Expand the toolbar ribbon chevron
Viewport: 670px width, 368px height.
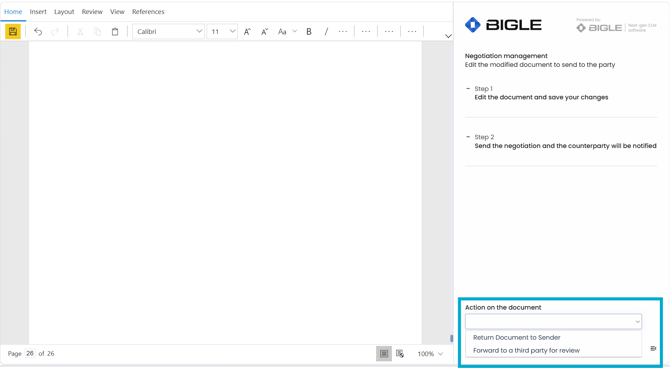point(448,36)
